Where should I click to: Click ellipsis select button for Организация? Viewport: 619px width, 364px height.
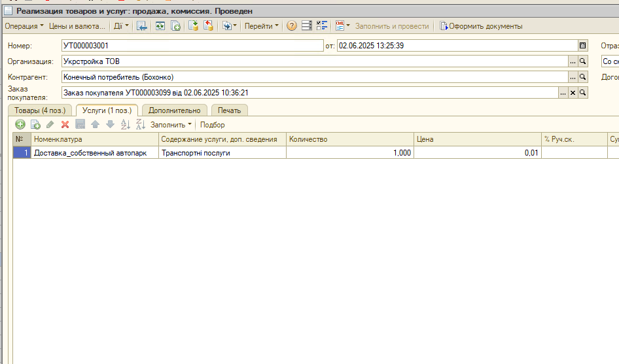point(573,61)
